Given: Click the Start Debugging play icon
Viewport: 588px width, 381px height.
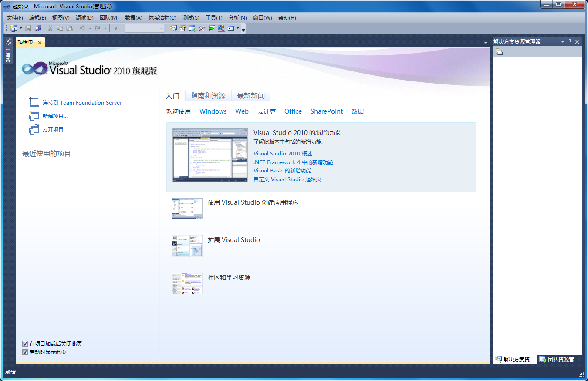Looking at the screenshot, I should (x=115, y=28).
